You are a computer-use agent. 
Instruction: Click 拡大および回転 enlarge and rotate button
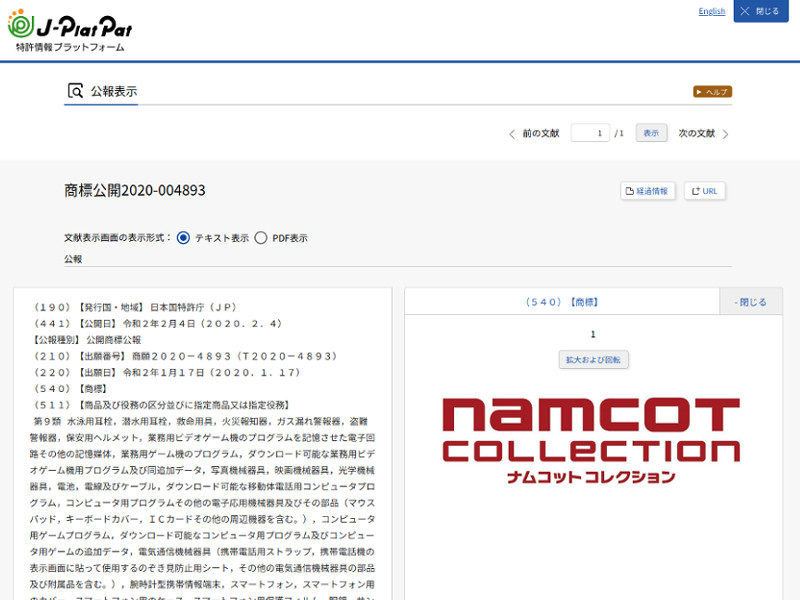(593, 360)
